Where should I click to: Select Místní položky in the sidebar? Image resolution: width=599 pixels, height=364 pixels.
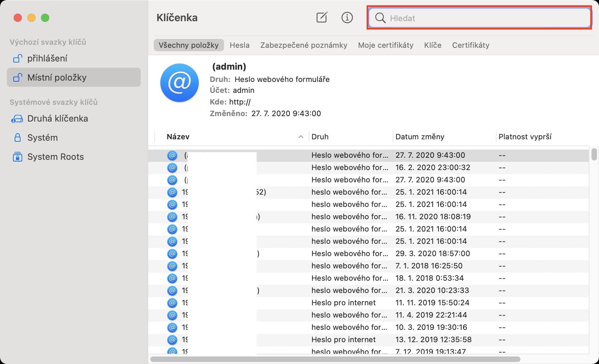(x=57, y=78)
